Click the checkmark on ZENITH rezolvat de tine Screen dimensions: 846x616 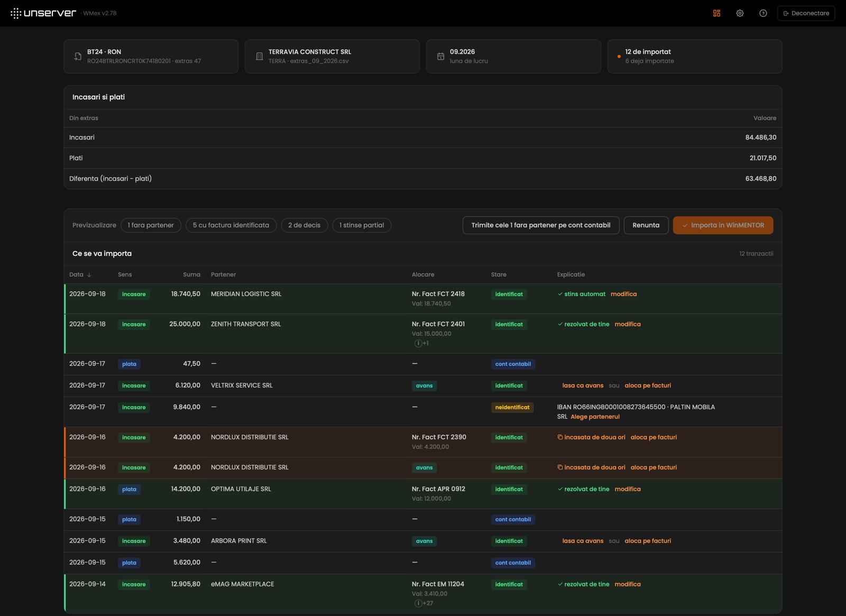click(560, 324)
